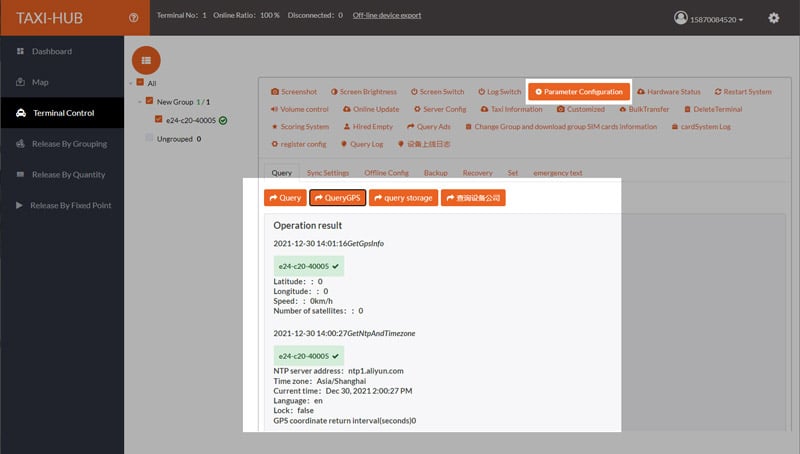This screenshot has width=800, height=454.
Task: Open the settings gear icon
Action: pos(773,18)
